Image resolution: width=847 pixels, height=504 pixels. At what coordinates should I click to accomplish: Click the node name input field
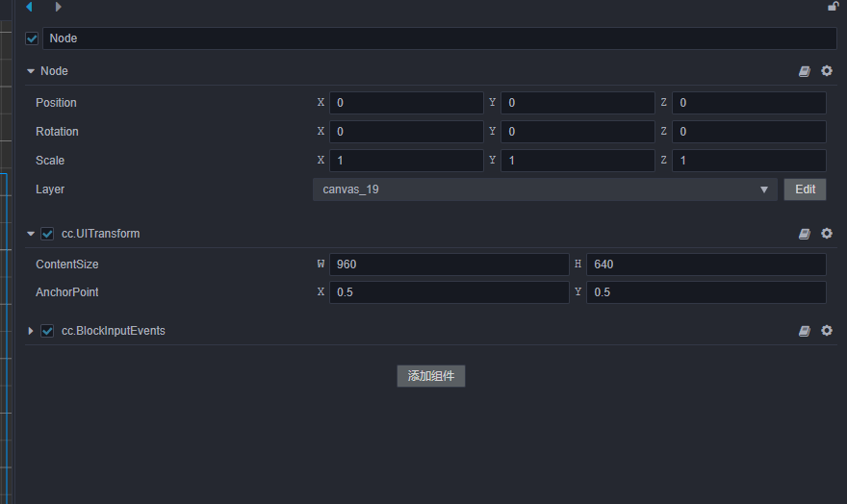(439, 38)
